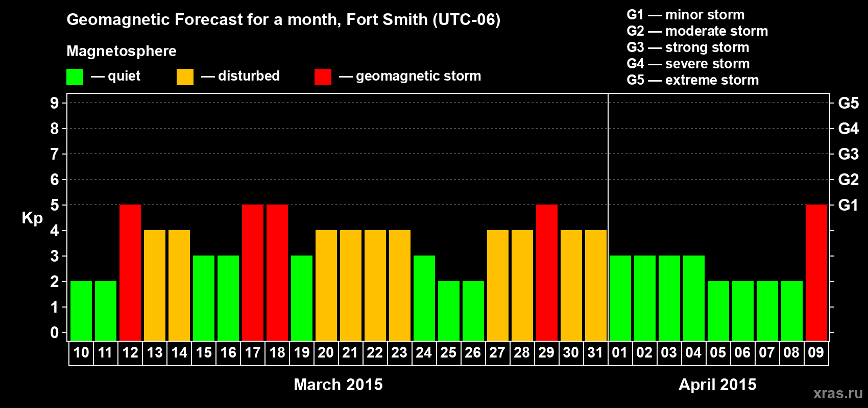Click the green bar for March 11
The height and width of the screenshot is (408, 868).
(x=106, y=311)
